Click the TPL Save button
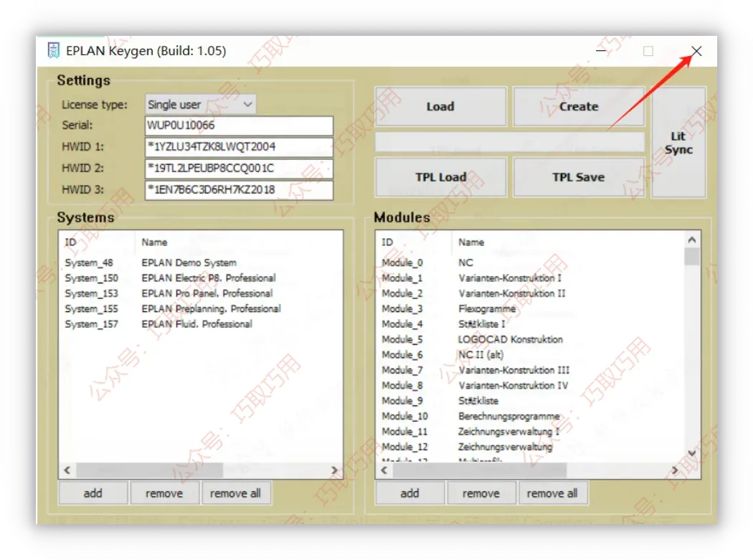Viewport: 753px width, 560px height. 578,177
